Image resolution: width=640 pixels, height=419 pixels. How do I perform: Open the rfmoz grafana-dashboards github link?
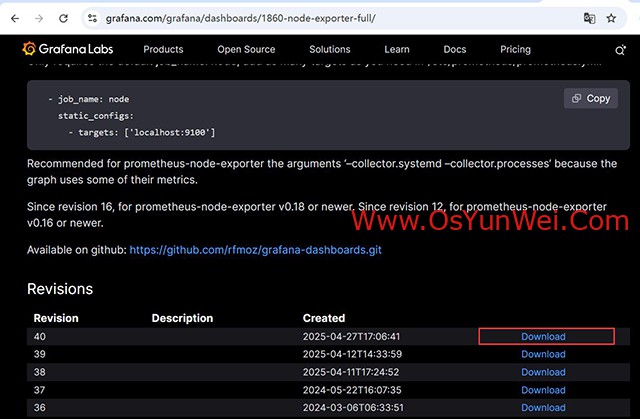[256, 250]
